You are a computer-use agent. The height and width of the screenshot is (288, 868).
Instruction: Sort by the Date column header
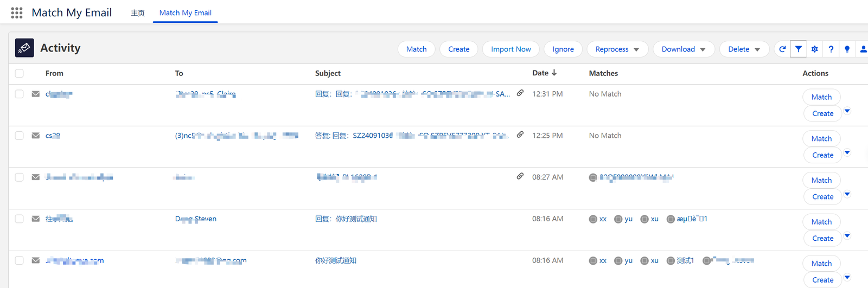pos(540,73)
